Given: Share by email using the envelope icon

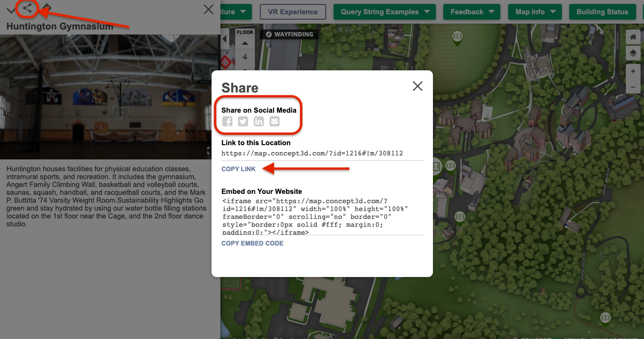Looking at the screenshot, I should (274, 121).
